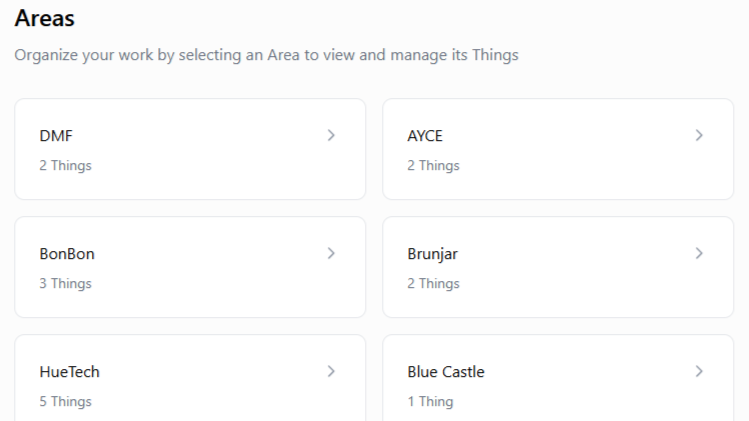Select the BonBon area name
Screen dimensions: 749x421
click(x=67, y=254)
